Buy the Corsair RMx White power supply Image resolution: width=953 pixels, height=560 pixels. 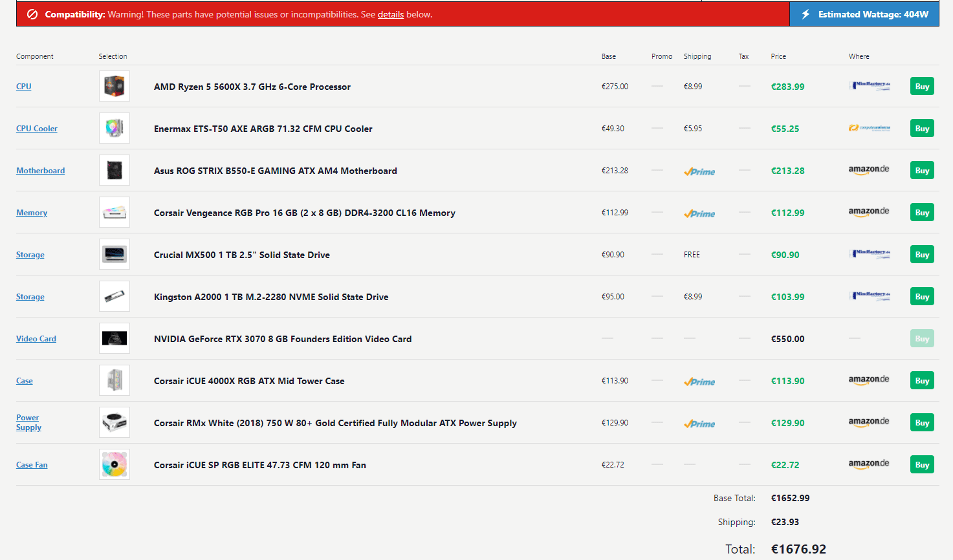click(922, 423)
